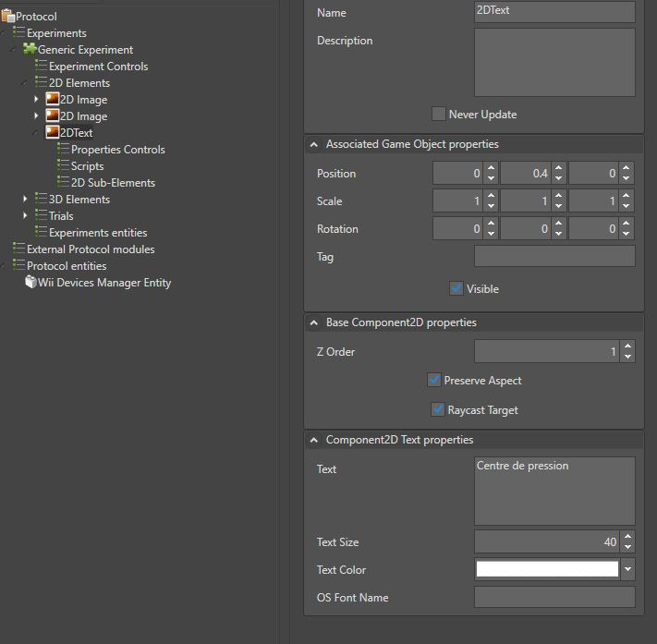Collapse the Generic Experiment tree node
The image size is (657, 644).
[x=14, y=50]
